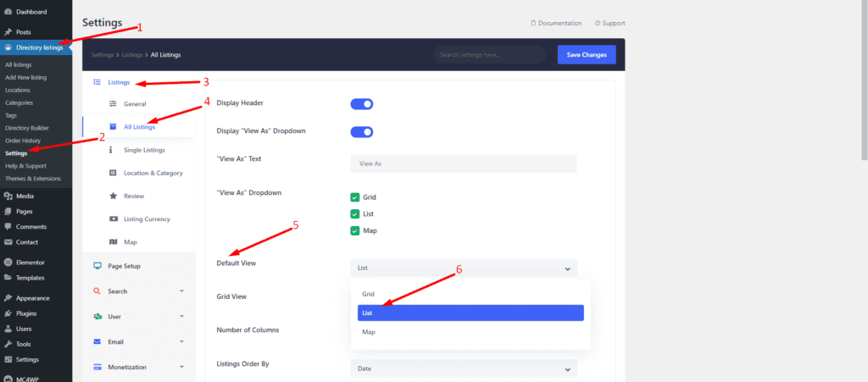Screen dimensions: 868x382
Task: Click the Review star icon
Action: tap(114, 196)
